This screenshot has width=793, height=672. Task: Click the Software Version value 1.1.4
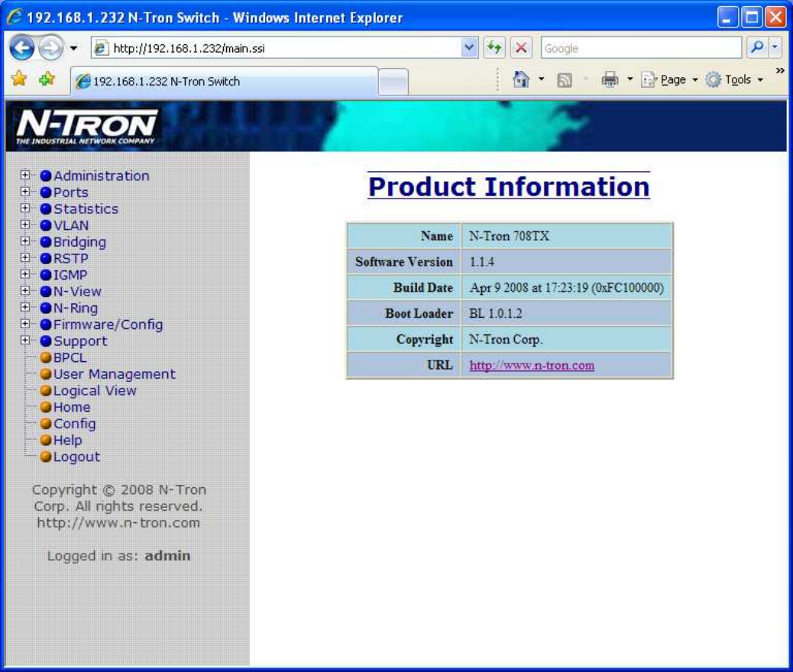tap(481, 262)
